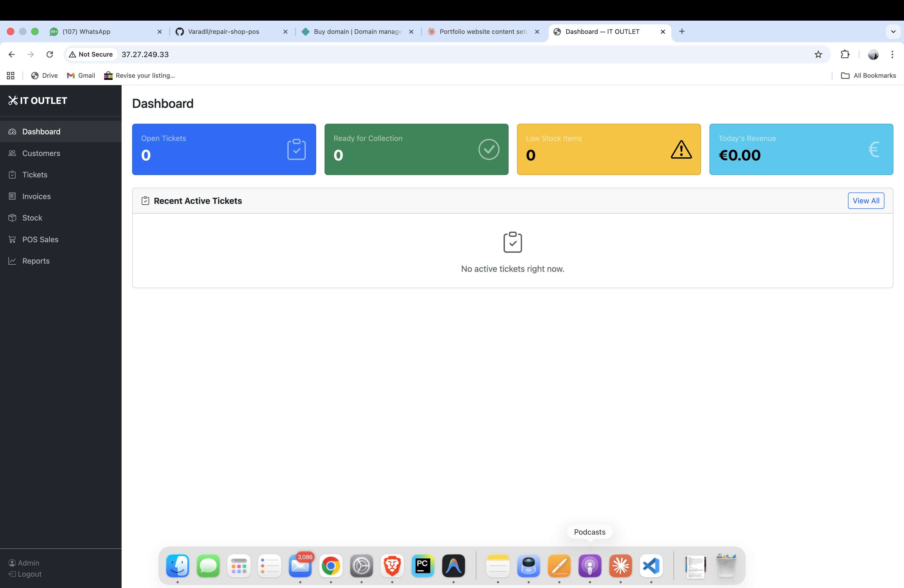Click the warning triangle on Low Stock Items
This screenshot has height=588, width=904.
click(x=681, y=149)
